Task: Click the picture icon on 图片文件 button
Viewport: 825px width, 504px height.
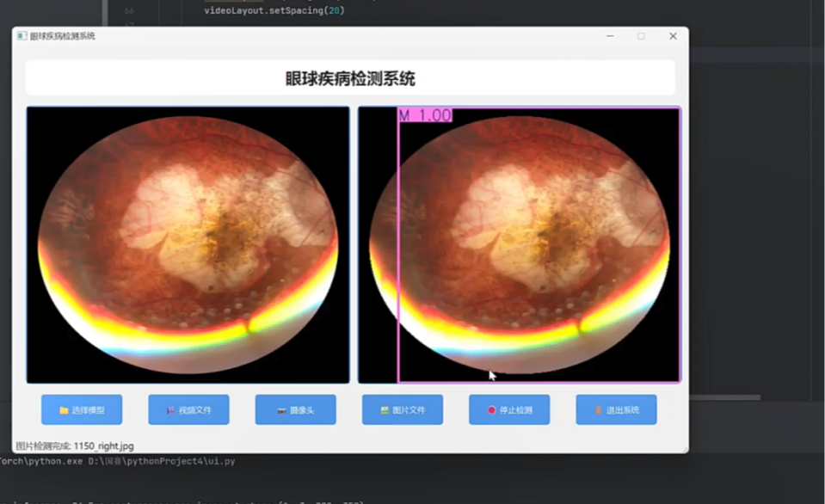Action: (385, 411)
